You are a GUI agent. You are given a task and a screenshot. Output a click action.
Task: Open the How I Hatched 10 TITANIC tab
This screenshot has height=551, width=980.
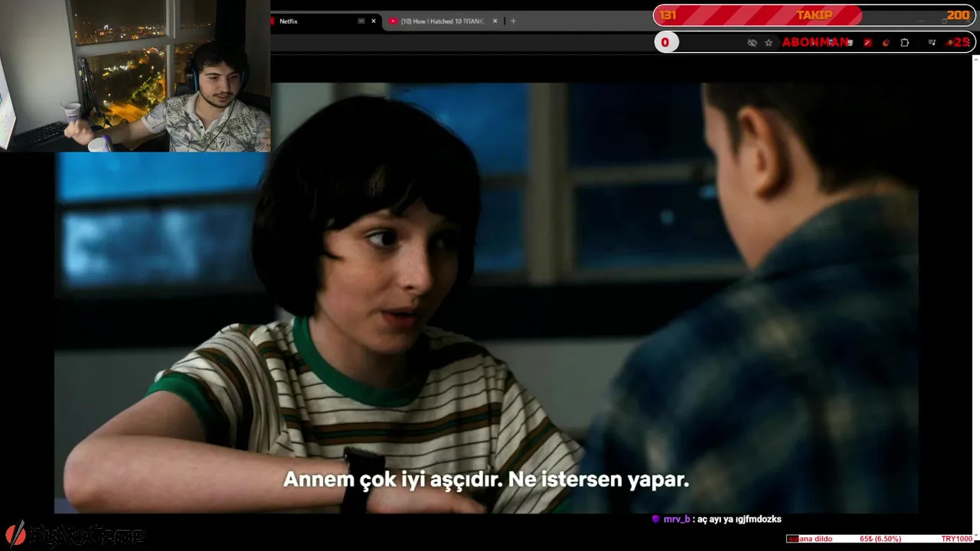(443, 21)
